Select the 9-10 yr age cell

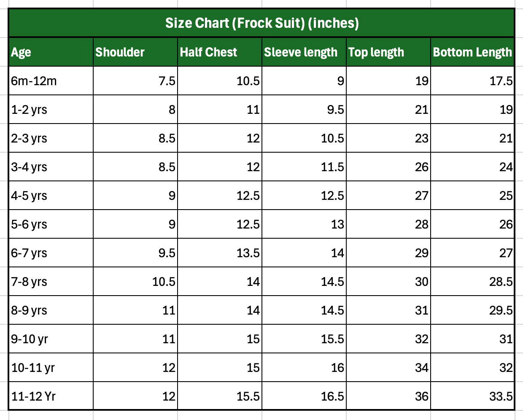coord(51,339)
